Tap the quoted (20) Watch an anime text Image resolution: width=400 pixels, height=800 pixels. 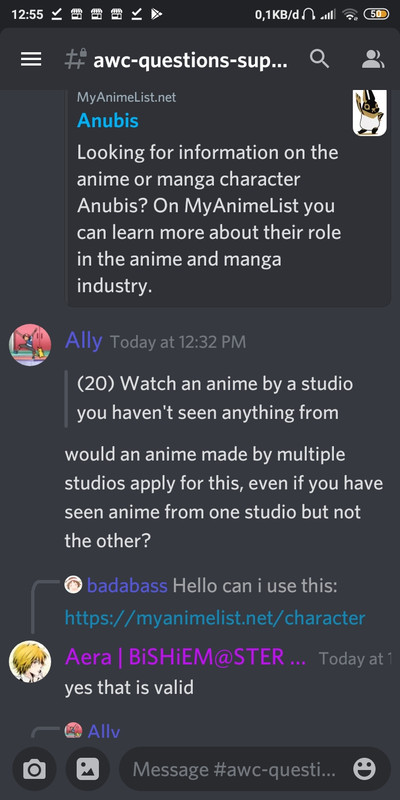click(x=215, y=398)
